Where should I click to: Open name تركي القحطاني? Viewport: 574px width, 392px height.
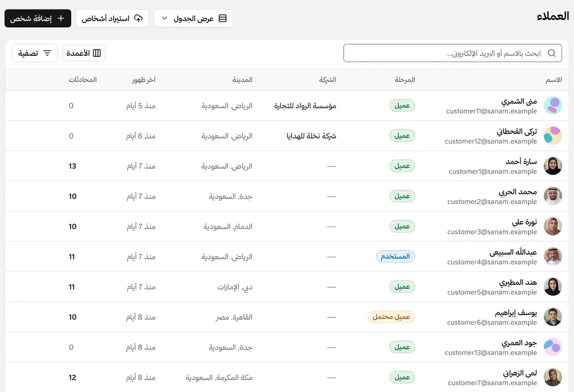517,131
